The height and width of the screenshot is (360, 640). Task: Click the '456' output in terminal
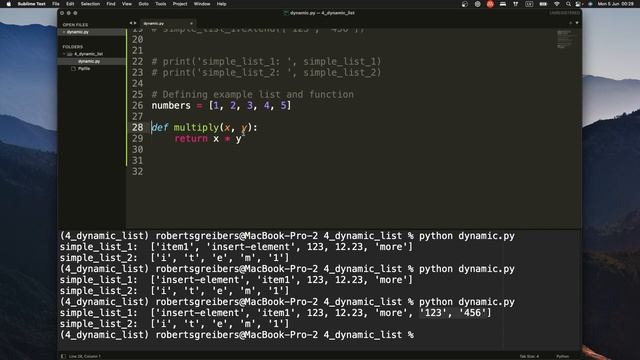coord(472,313)
